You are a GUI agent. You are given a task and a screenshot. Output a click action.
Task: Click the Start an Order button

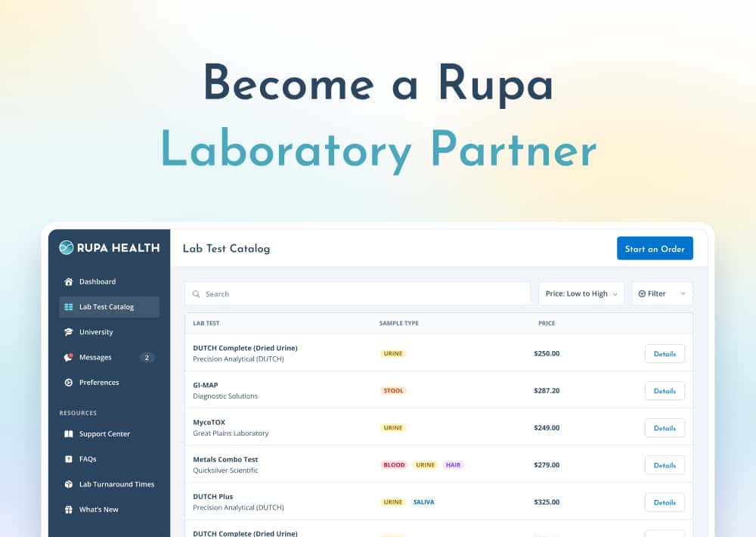(655, 248)
